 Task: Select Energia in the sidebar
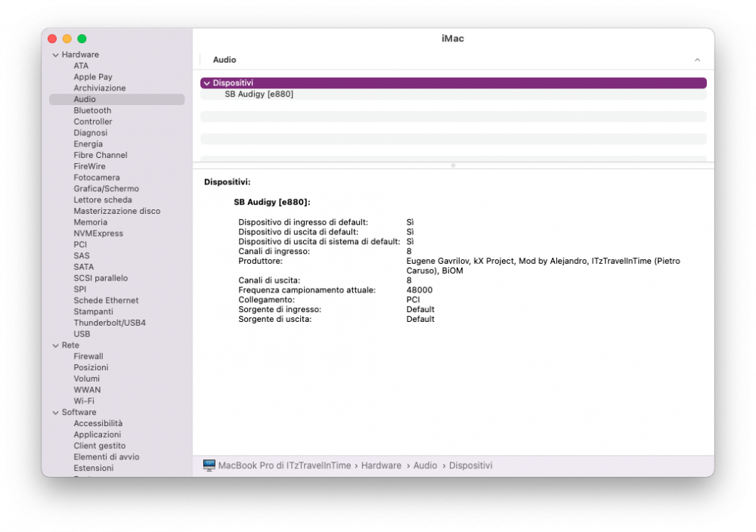pos(88,144)
